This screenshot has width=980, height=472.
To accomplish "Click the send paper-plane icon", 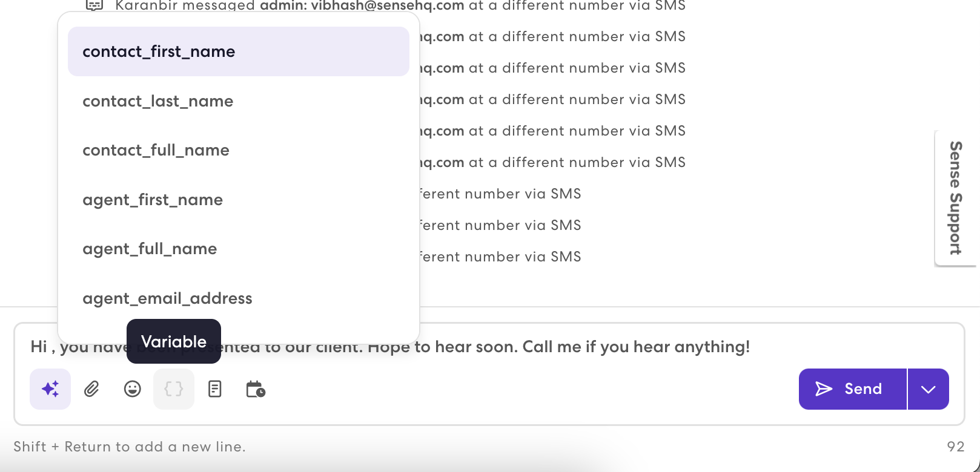I will (x=826, y=389).
